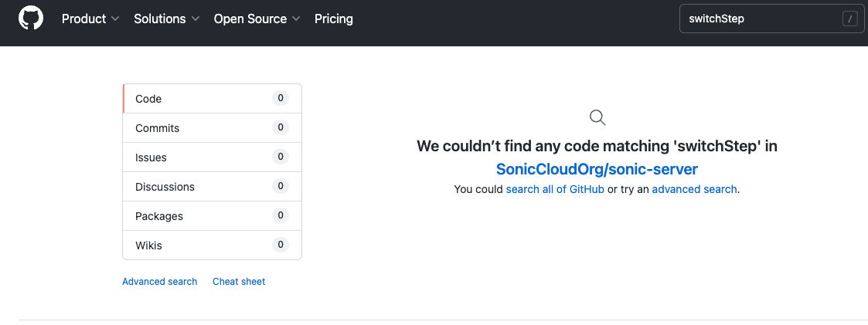
Task: Open the Wikis results filter
Action: (x=148, y=245)
